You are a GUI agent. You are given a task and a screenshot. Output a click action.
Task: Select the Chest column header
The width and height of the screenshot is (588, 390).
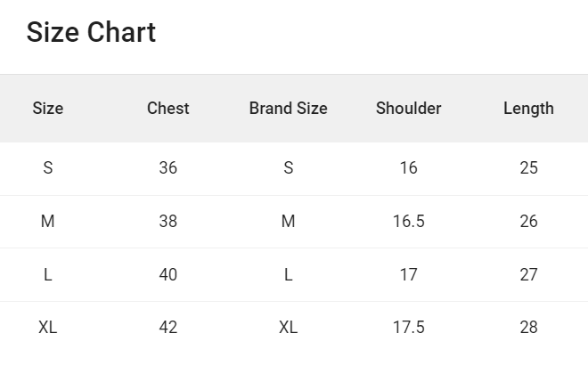coord(168,109)
